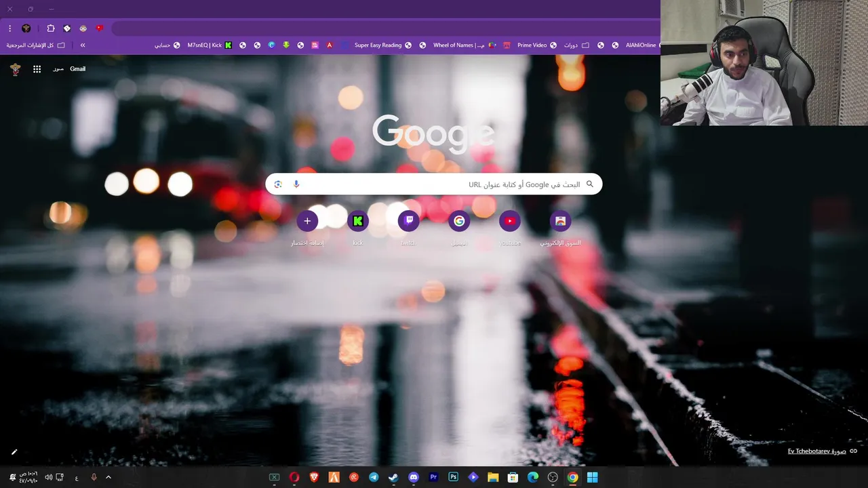This screenshot has height=488, width=868.
Task: Open Telegram from the taskbar
Action: coord(374,477)
